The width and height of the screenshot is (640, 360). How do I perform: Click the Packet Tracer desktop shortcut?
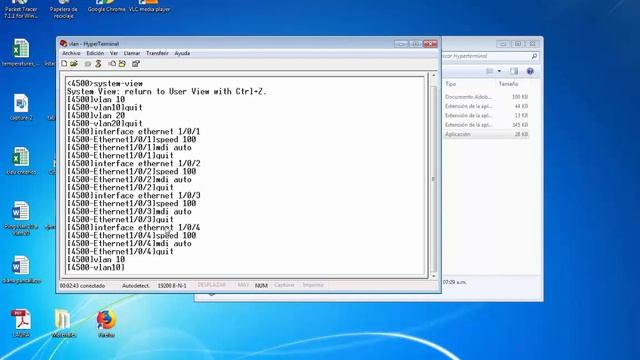click(x=20, y=9)
